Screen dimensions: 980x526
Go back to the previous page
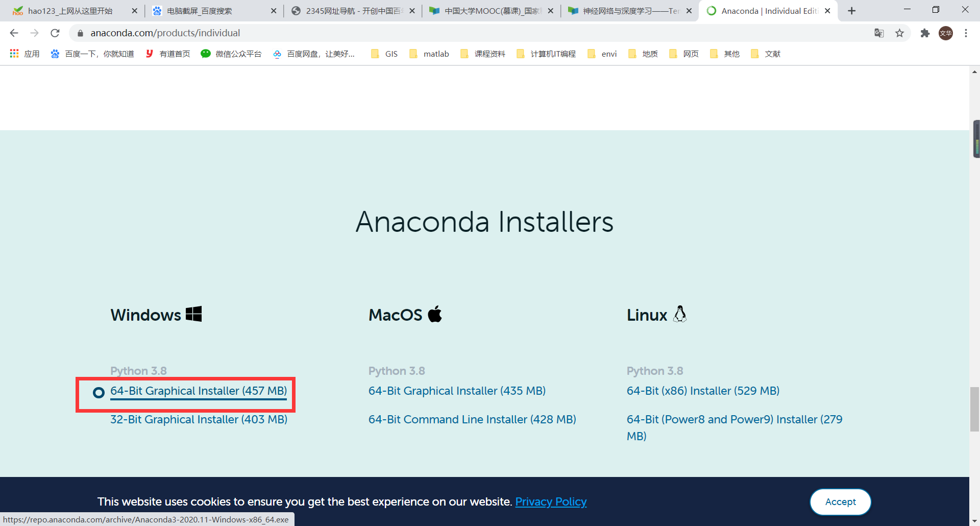(x=14, y=33)
